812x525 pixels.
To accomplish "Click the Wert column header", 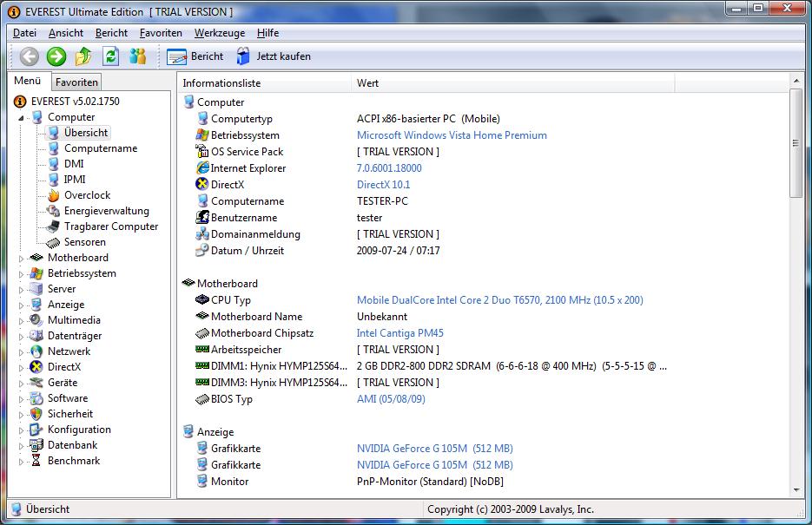I will 512,82.
